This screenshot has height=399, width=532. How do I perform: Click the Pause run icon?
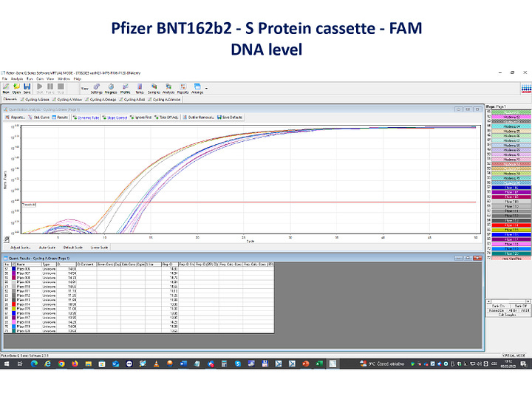point(50,88)
